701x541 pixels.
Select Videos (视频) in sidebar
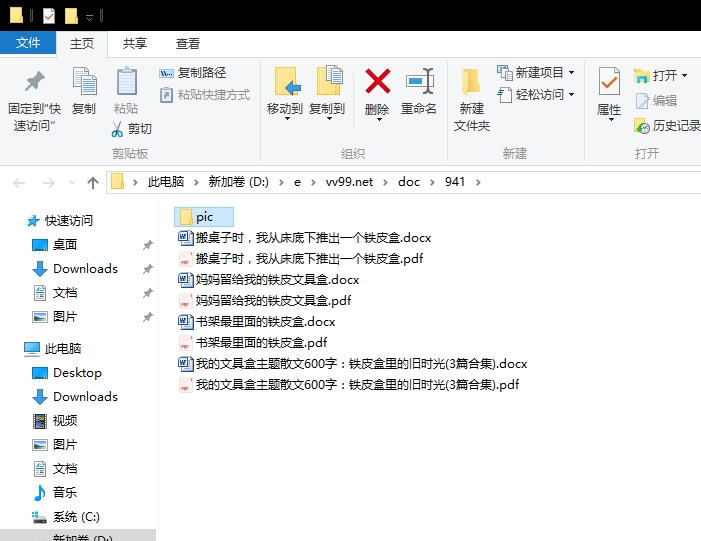(x=55, y=421)
